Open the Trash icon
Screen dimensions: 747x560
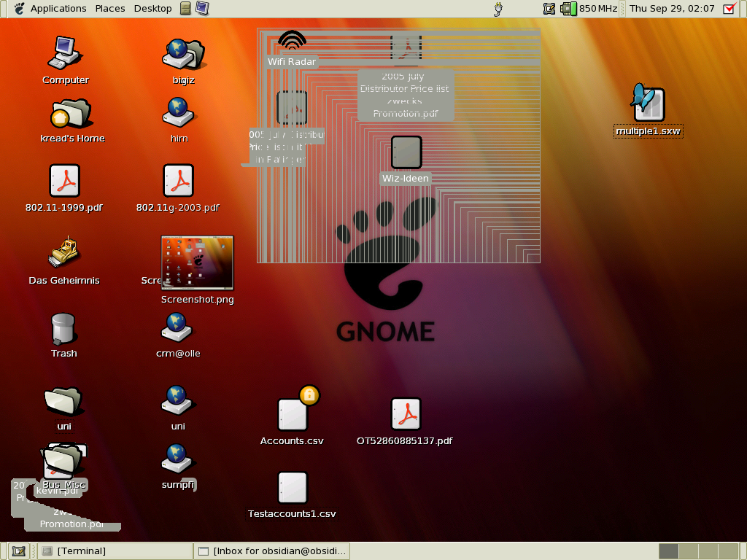coord(63,329)
